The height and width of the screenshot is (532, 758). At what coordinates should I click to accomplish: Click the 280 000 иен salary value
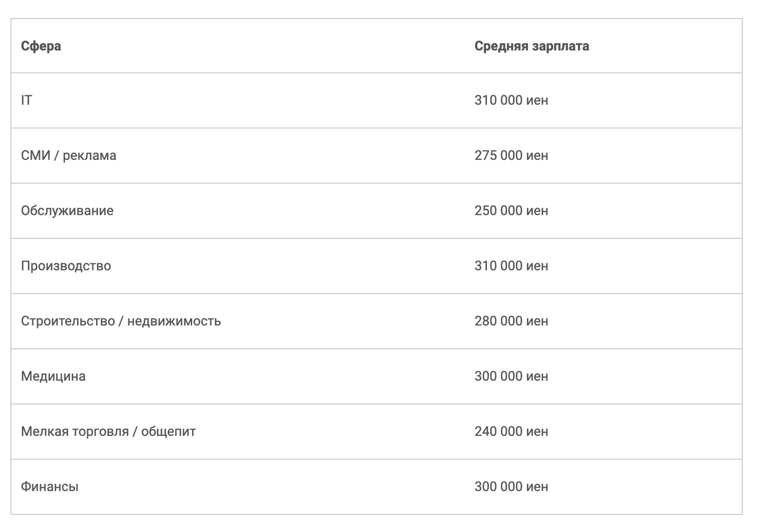coord(511,321)
